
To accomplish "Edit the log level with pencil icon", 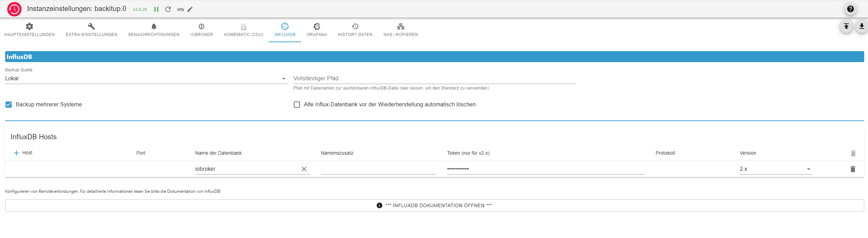I will 190,9.
